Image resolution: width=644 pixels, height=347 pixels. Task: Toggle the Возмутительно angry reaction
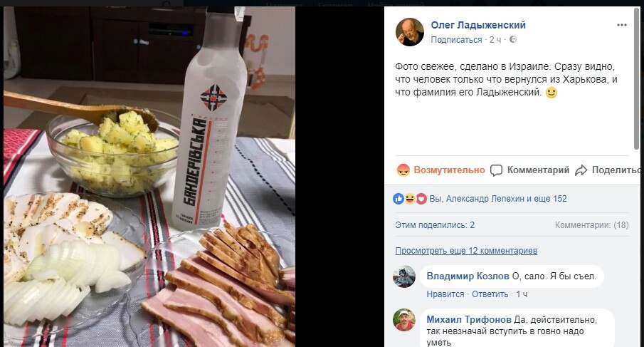[441, 170]
